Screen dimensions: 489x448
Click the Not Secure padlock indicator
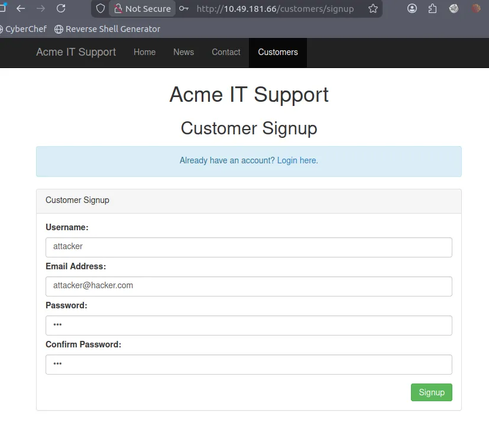[142, 9]
